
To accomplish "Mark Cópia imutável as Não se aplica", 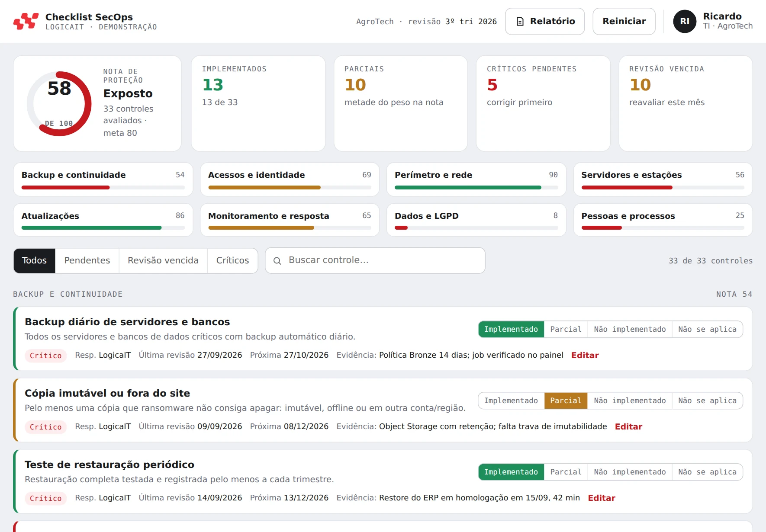I will [707, 401].
